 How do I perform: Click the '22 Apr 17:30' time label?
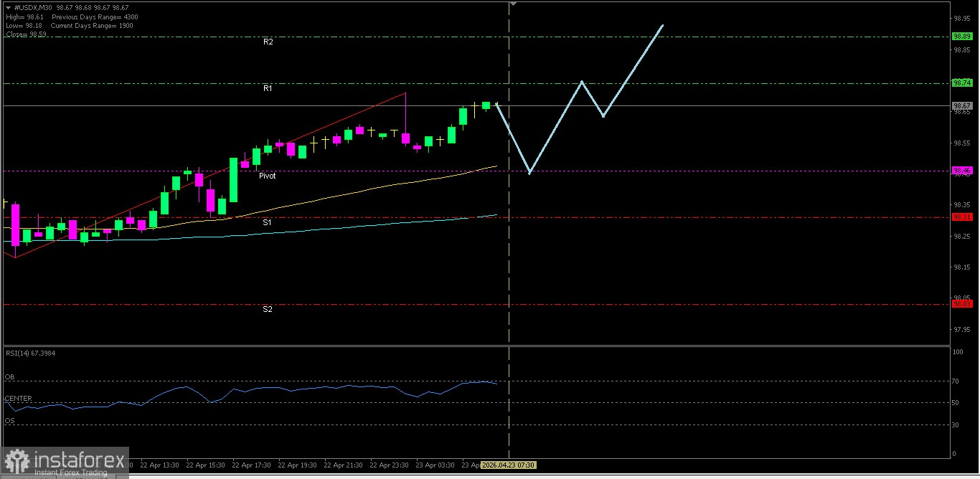253,465
